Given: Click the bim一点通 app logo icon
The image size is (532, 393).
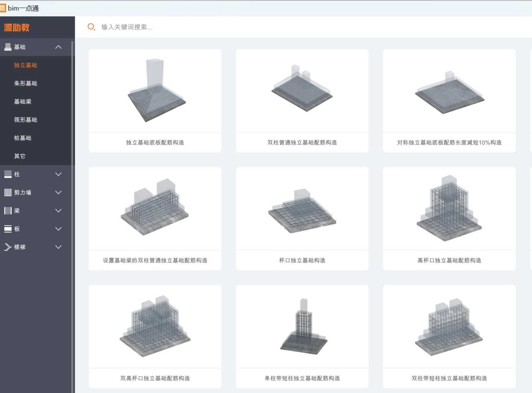Looking at the screenshot, I should point(3,8).
